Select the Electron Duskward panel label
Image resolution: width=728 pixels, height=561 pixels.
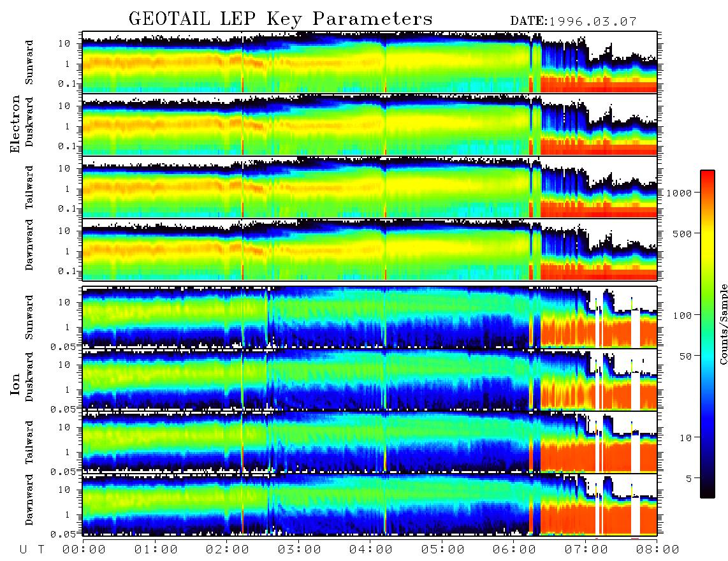point(29,122)
